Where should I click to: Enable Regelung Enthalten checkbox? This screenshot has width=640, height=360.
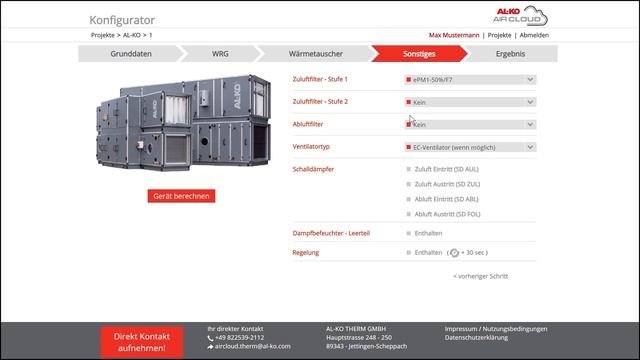pyautogui.click(x=409, y=253)
